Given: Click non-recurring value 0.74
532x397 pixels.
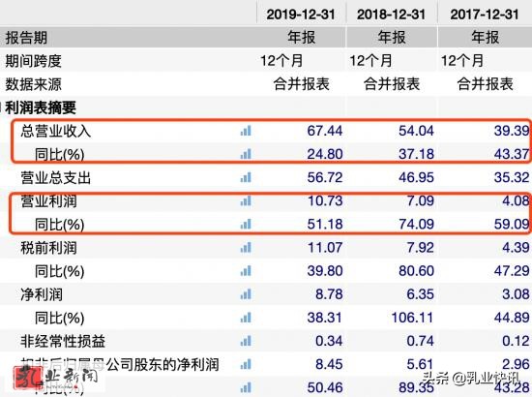Looking at the screenshot, I should 420,341.
